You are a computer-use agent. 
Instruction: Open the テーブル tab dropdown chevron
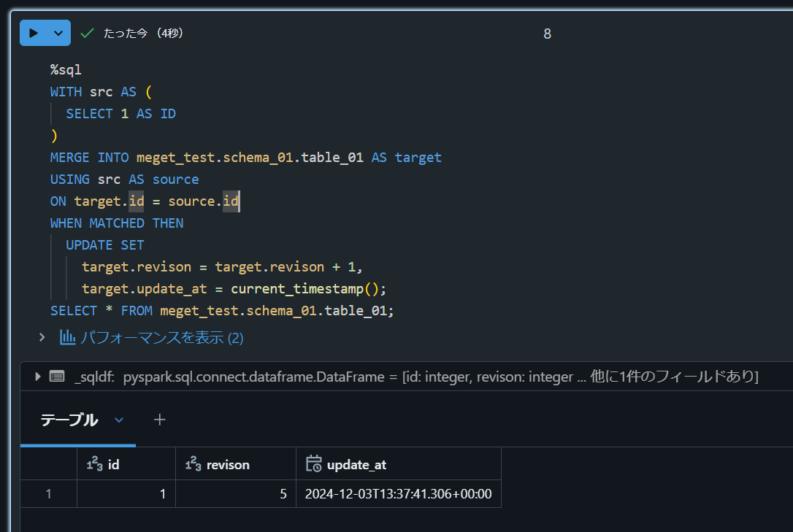[119, 420]
